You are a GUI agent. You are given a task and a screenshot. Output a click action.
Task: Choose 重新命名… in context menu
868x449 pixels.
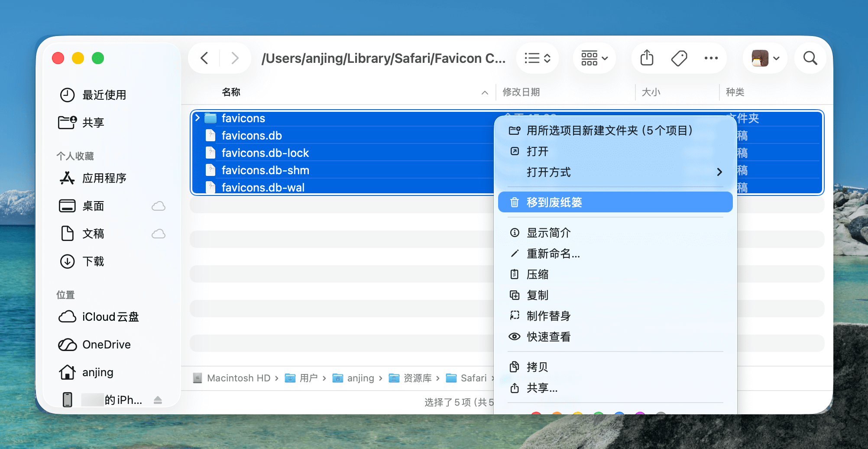615,254
